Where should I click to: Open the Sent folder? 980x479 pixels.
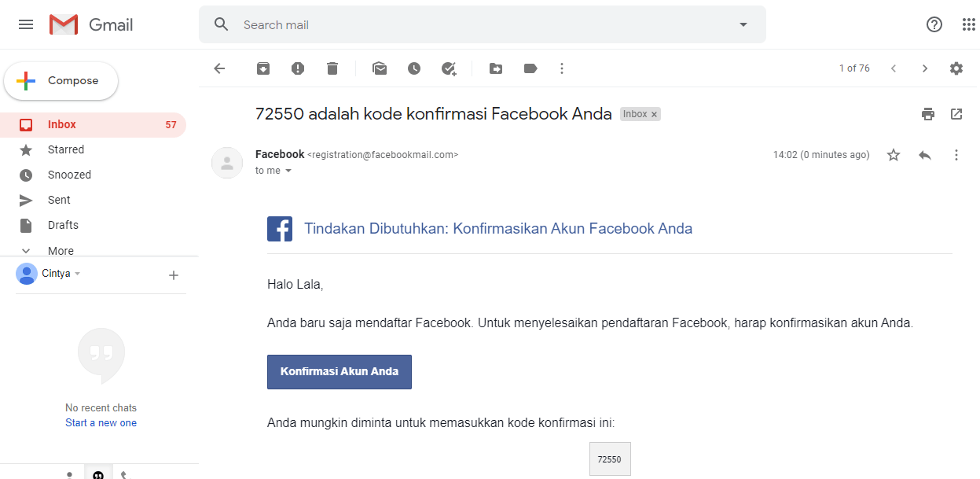pos(59,200)
